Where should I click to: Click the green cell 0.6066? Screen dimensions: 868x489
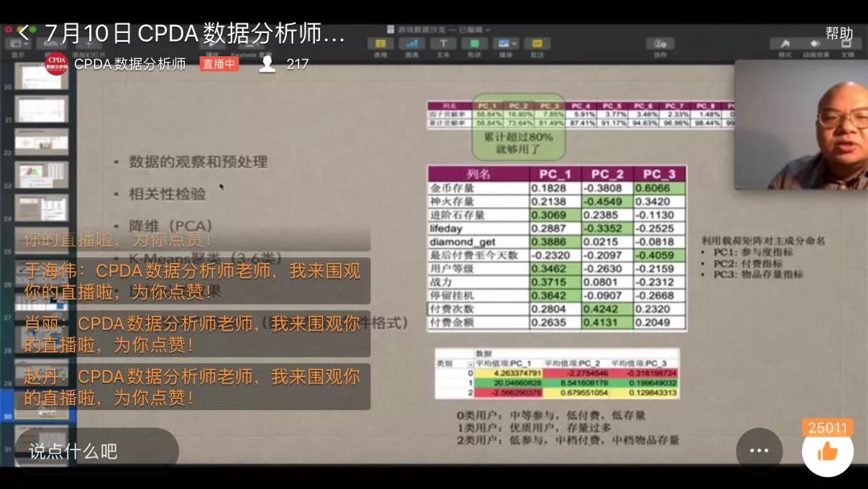point(659,188)
